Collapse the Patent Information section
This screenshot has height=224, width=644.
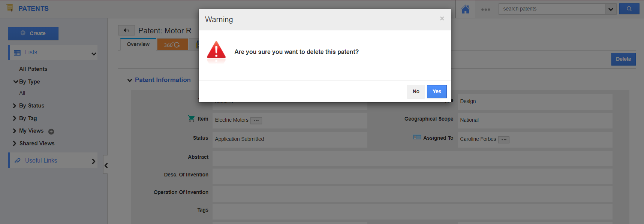tap(130, 80)
